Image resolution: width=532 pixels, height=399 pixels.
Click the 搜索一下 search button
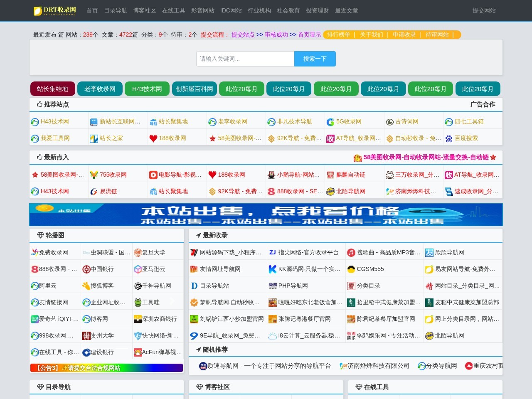coord(315,59)
